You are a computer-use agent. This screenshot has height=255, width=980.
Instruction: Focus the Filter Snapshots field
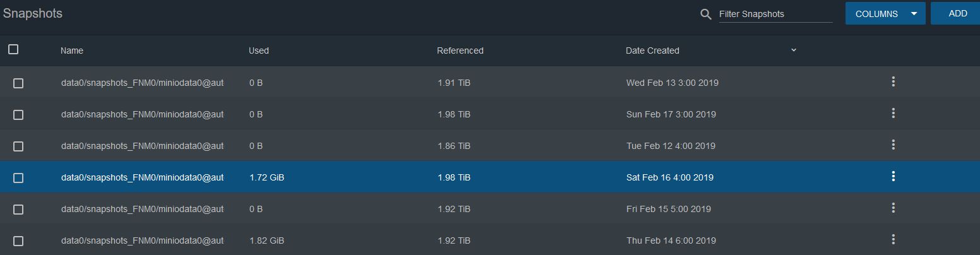pos(775,14)
